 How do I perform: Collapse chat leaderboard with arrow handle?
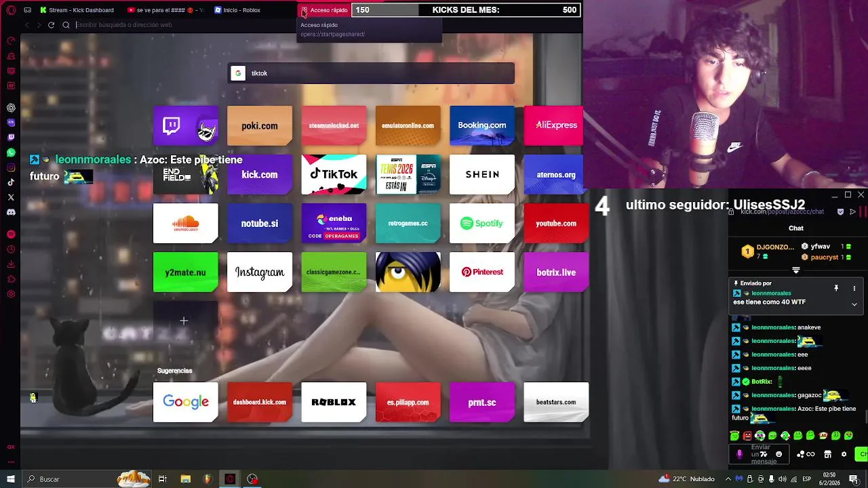(796, 270)
